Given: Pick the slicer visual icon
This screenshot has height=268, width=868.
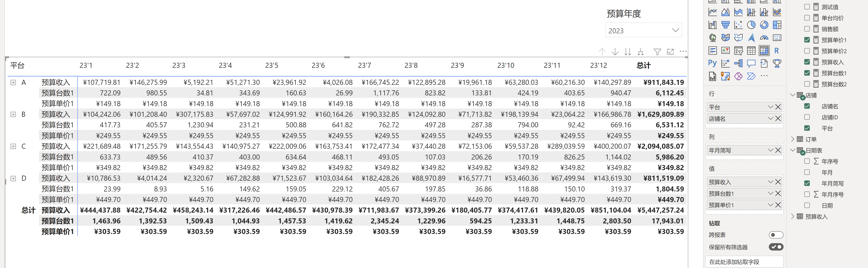Looking at the screenshot, I should coord(738,51).
